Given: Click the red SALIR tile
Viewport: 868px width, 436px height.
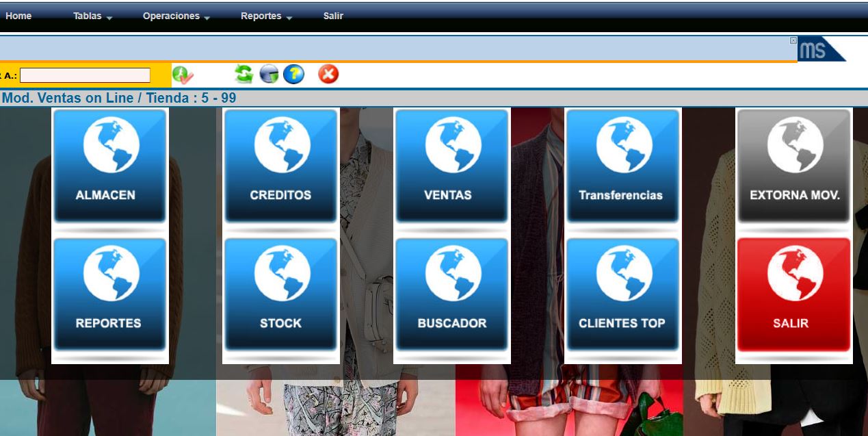Looking at the screenshot, I should coord(793,294).
